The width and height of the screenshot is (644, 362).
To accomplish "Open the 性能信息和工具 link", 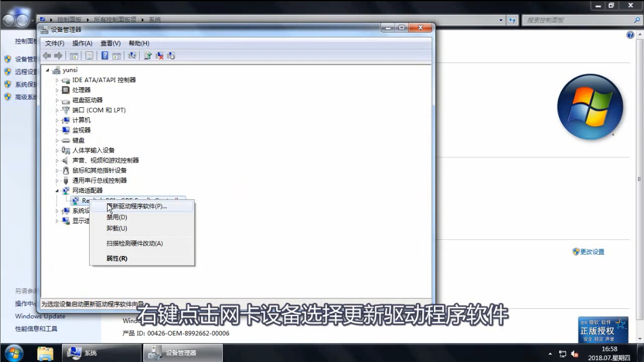I will tap(36, 329).
